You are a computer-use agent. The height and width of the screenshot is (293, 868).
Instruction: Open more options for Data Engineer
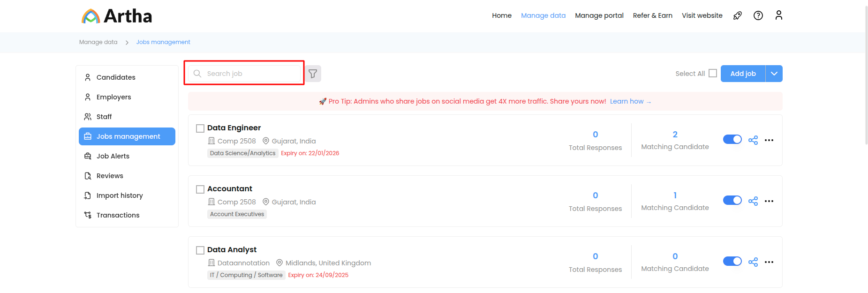point(769,140)
